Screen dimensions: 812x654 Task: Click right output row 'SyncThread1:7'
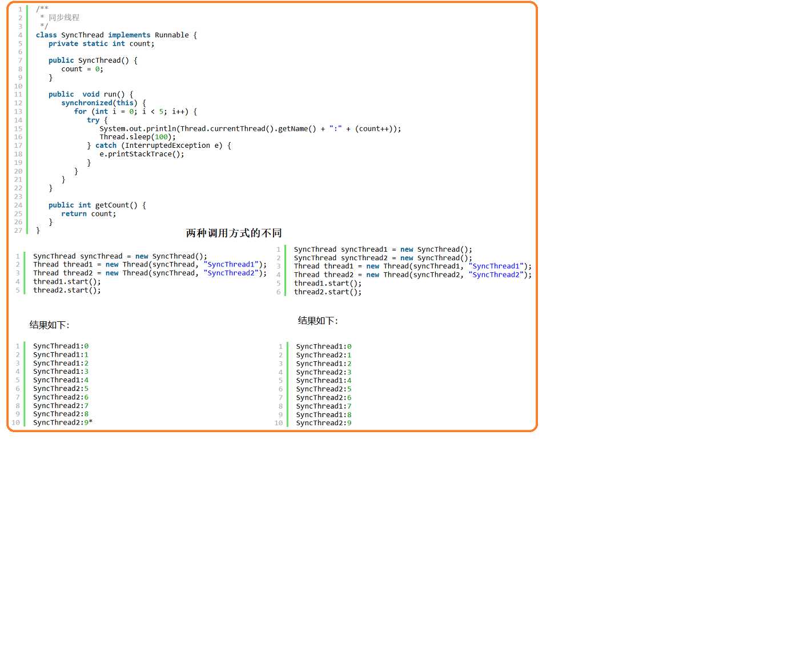pos(324,406)
